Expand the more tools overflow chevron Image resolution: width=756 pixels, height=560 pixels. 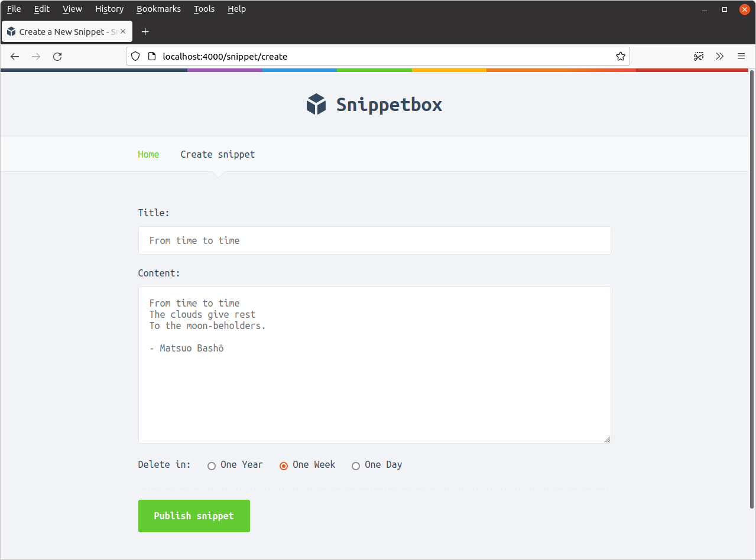[719, 57]
